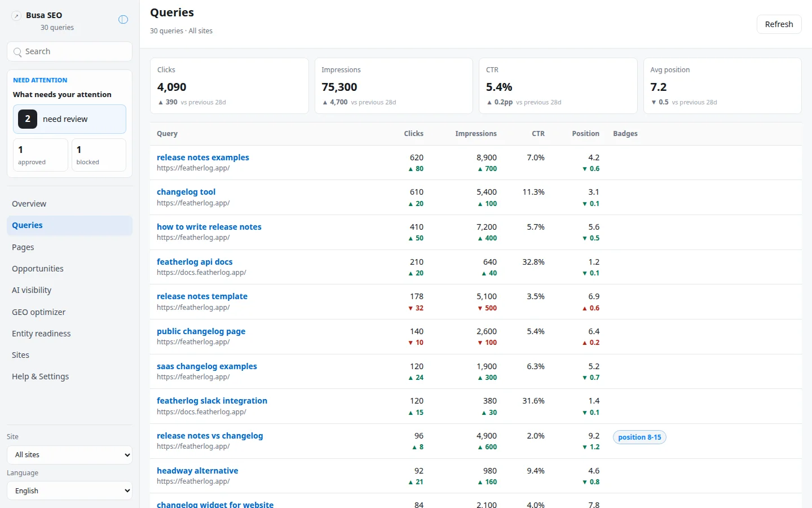The width and height of the screenshot is (812, 508).
Task: Open the featherlog api docs query
Action: [195, 262]
